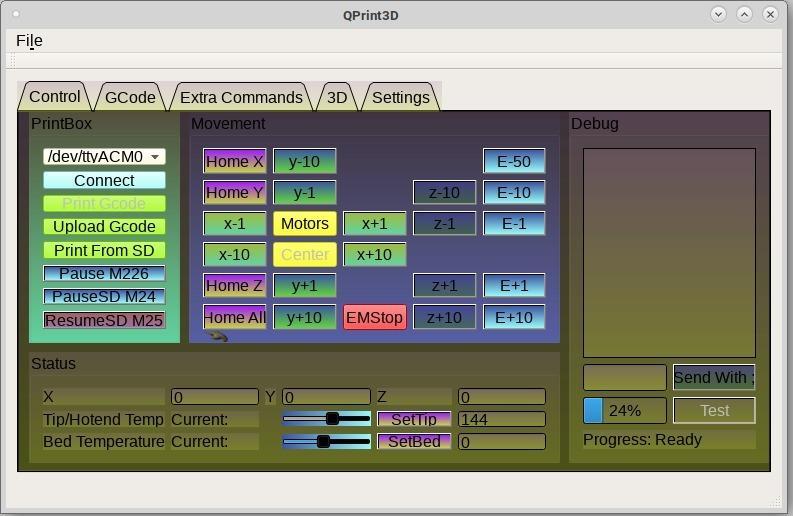Click the debug command input field

(624, 377)
